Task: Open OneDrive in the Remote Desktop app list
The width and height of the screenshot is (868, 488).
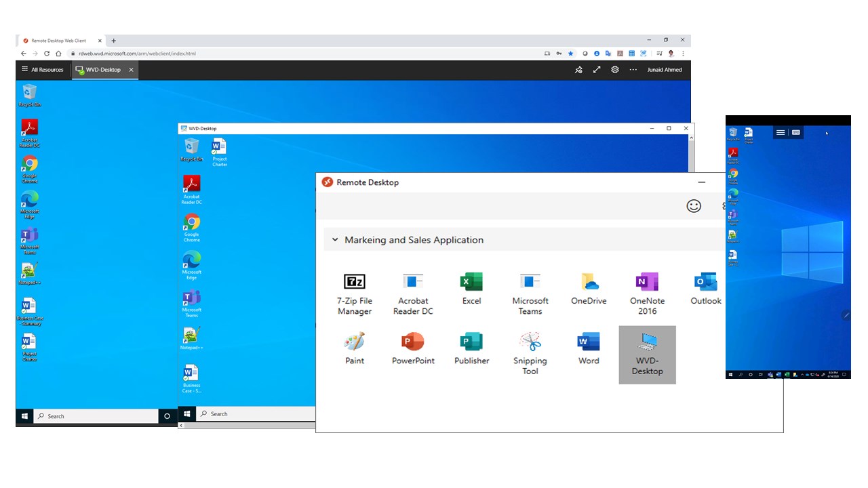Action: 589,289
